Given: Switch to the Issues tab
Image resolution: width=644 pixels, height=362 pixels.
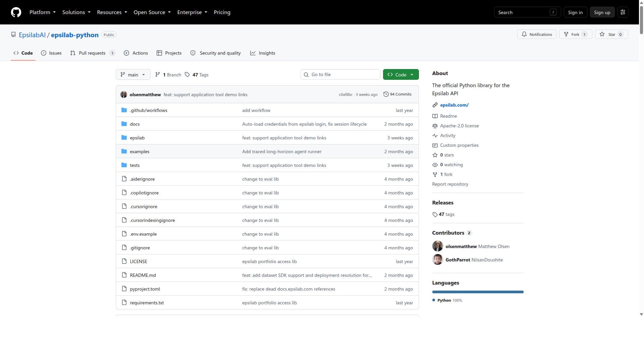Looking at the screenshot, I should (51, 53).
